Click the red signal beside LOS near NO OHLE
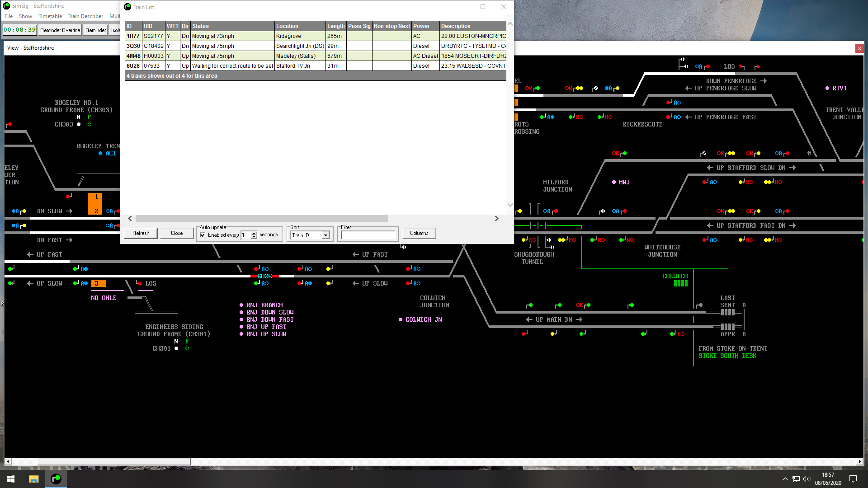The width and height of the screenshot is (868, 488). coord(139,283)
